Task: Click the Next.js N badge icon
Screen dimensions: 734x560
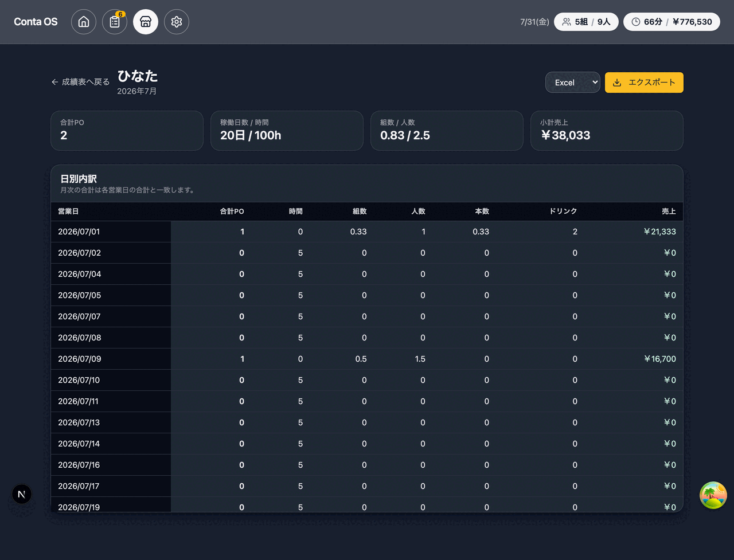Action: coord(22,494)
